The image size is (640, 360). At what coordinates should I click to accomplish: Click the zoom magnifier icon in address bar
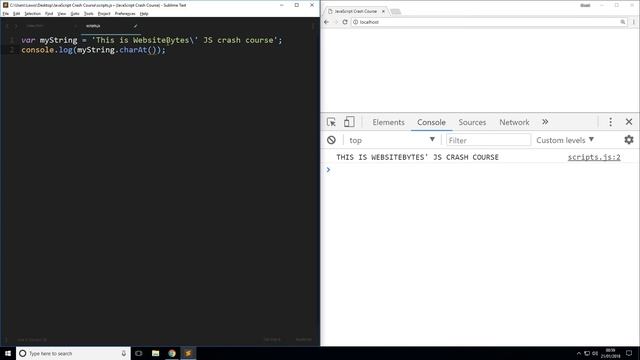pos(622,22)
